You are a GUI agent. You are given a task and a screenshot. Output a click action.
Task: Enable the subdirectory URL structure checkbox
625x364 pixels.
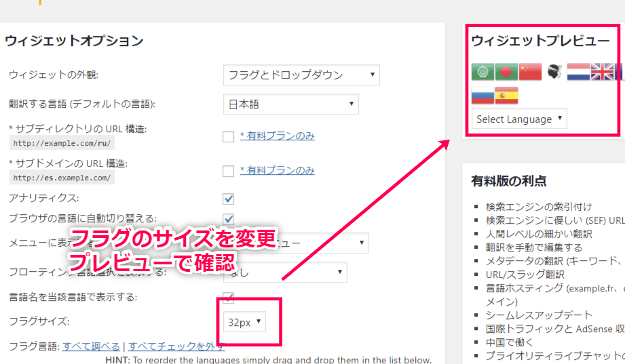(x=229, y=136)
